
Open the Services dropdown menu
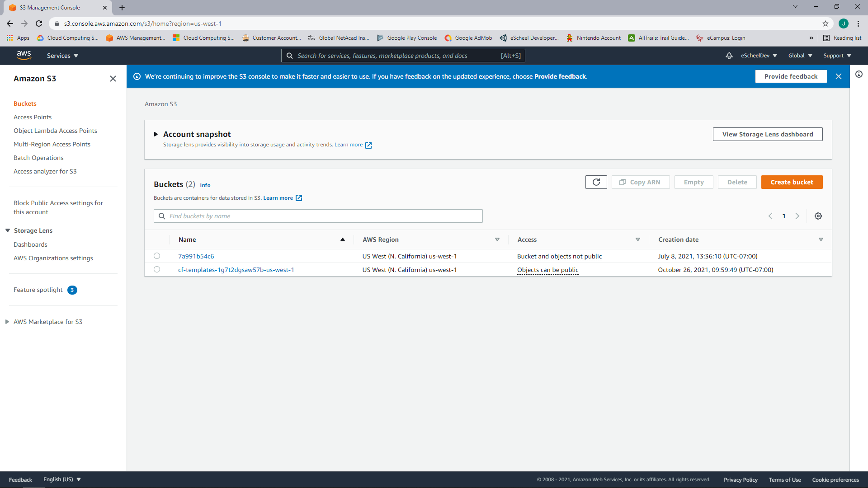click(x=62, y=56)
